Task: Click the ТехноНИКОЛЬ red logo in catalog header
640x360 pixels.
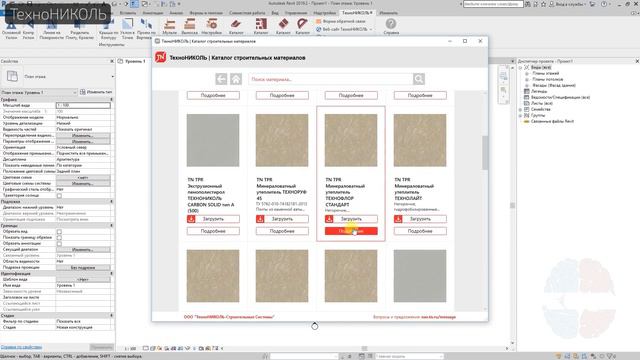Action: [x=160, y=58]
